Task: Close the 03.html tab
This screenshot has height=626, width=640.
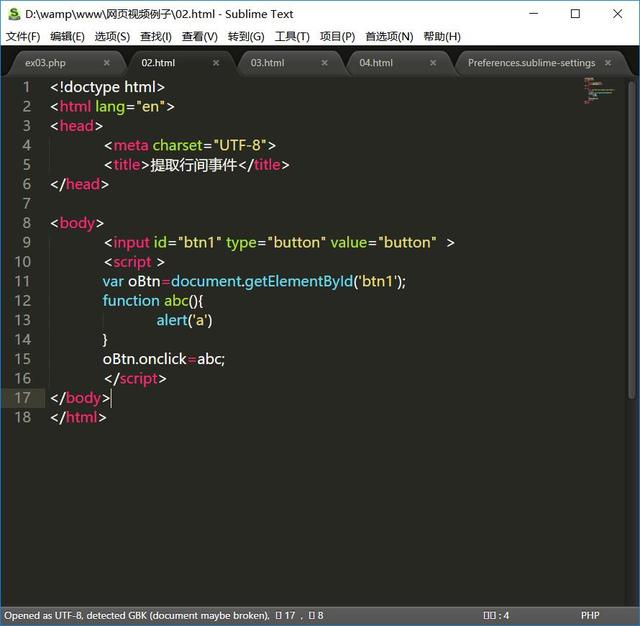Action: point(324,63)
